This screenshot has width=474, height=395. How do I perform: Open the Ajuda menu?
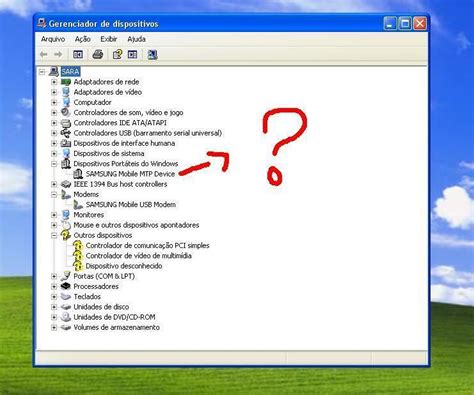click(136, 39)
